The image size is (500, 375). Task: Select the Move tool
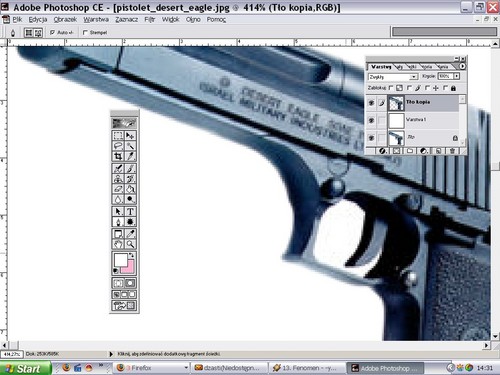130,135
